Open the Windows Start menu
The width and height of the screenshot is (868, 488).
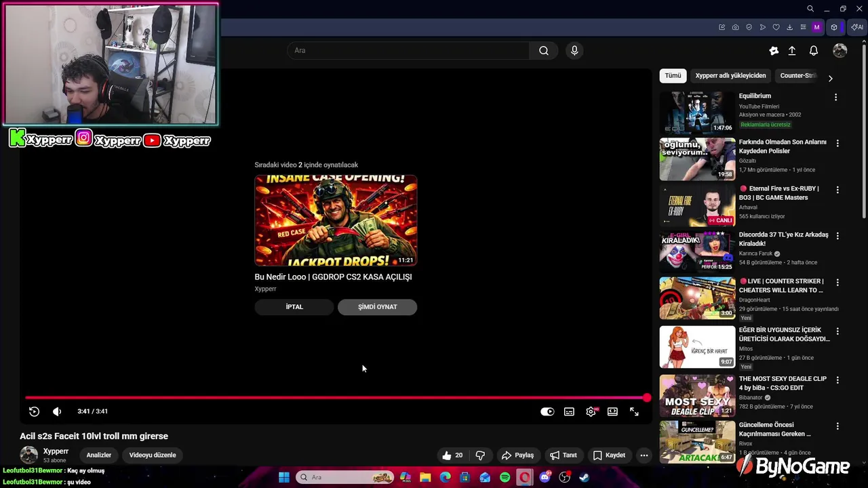click(x=284, y=478)
